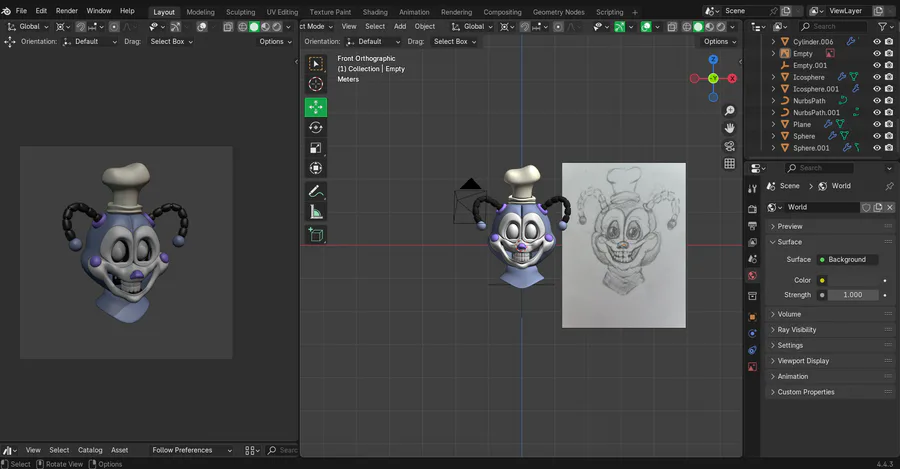The height and width of the screenshot is (469, 900).
Task: Click the Background surface shader button
Action: pos(847,259)
